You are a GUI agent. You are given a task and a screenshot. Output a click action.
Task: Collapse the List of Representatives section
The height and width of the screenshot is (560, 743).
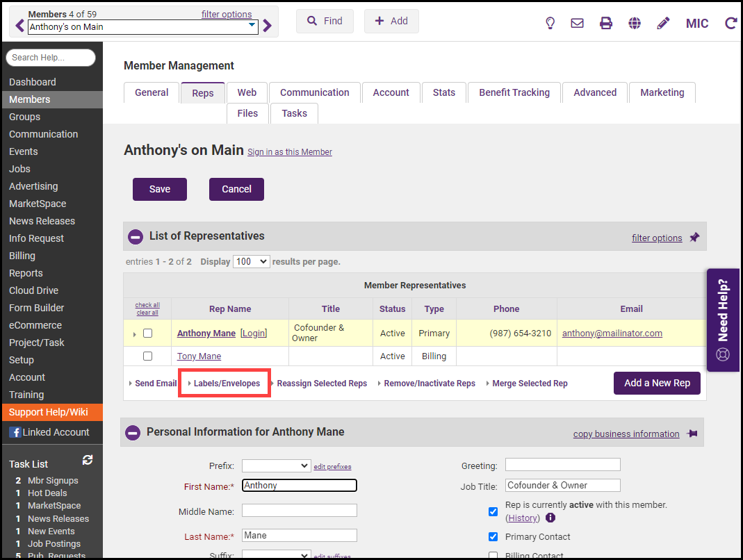(136, 237)
